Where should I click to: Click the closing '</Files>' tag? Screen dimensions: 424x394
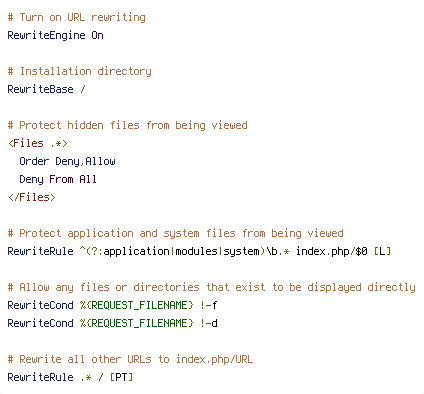pyautogui.click(x=32, y=197)
